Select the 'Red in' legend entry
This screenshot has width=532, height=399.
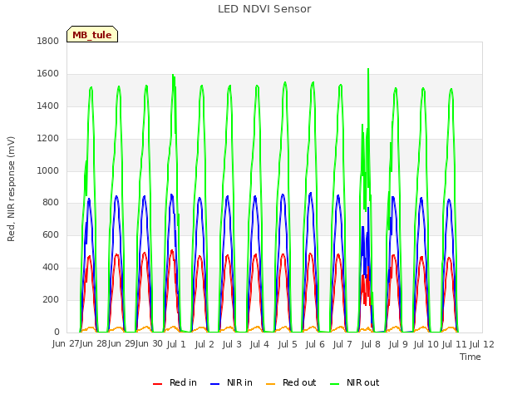point(175,382)
